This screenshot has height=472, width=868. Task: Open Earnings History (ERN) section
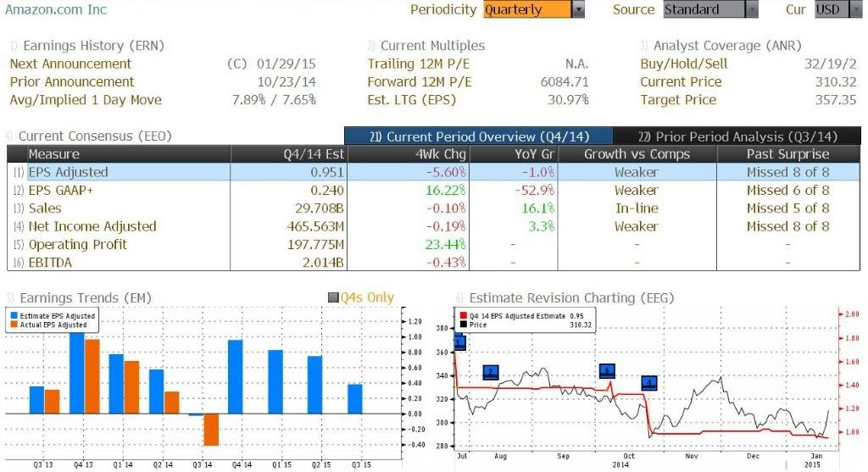click(x=93, y=46)
